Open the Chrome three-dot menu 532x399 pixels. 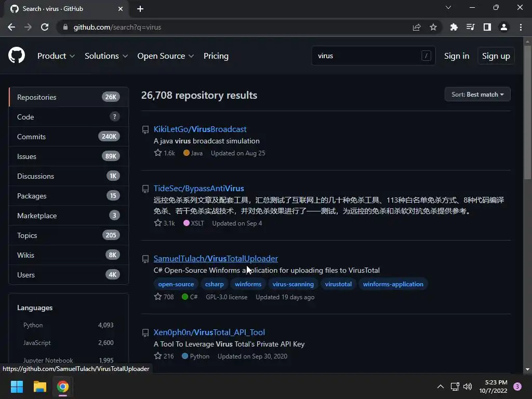pos(521,27)
